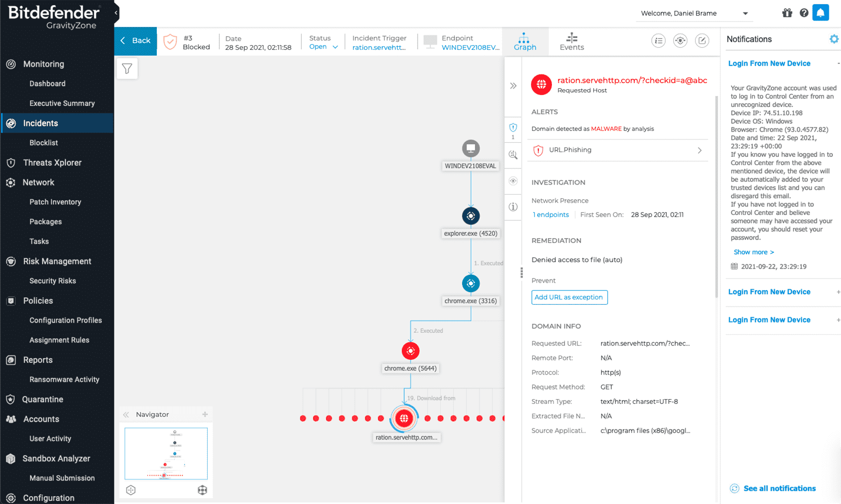Click the Navigator hexagon icon bottom left
Image resolution: width=841 pixels, height=504 pixels.
click(x=131, y=490)
